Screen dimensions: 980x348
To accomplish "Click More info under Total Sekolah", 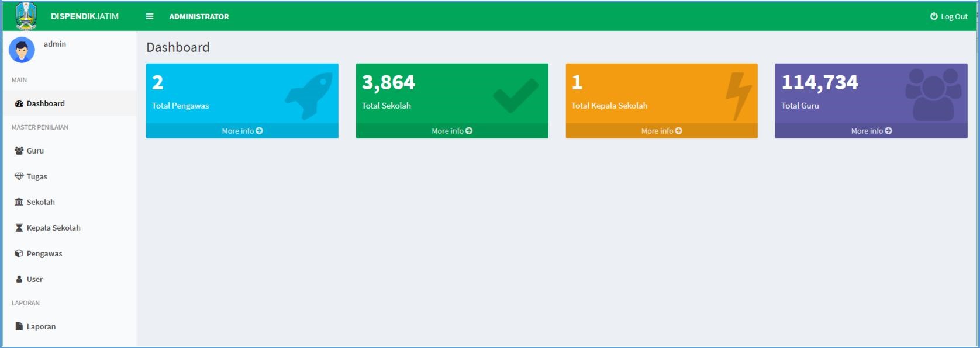I will point(452,131).
